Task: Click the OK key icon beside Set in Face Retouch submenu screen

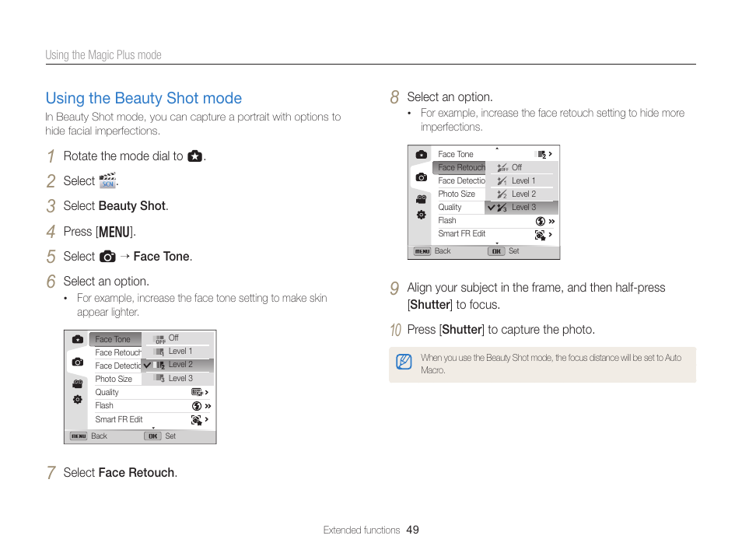Action: pos(496,251)
